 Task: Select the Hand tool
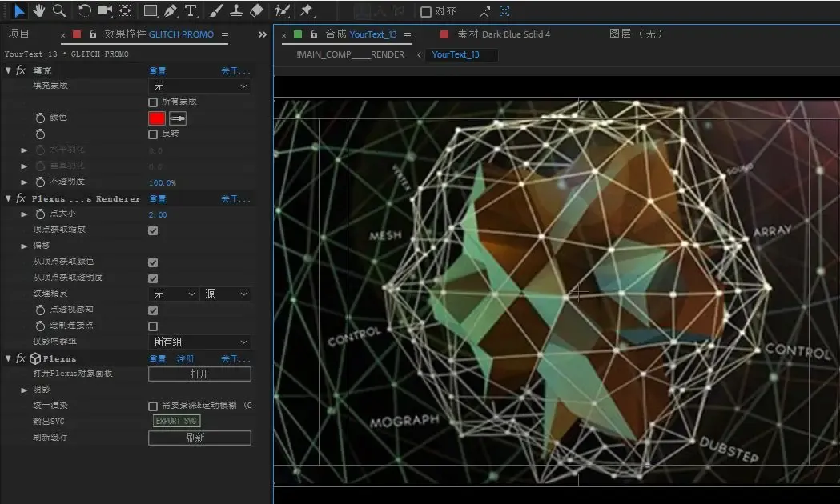(38, 10)
